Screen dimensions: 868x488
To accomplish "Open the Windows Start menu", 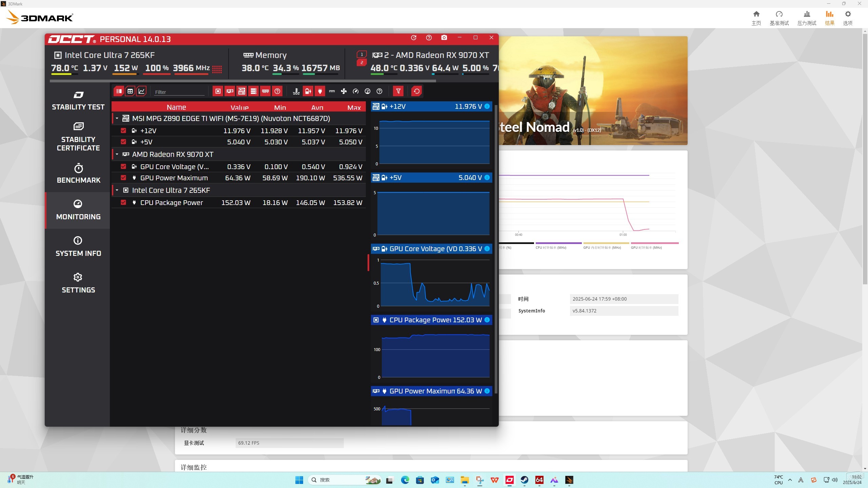I will tap(299, 480).
